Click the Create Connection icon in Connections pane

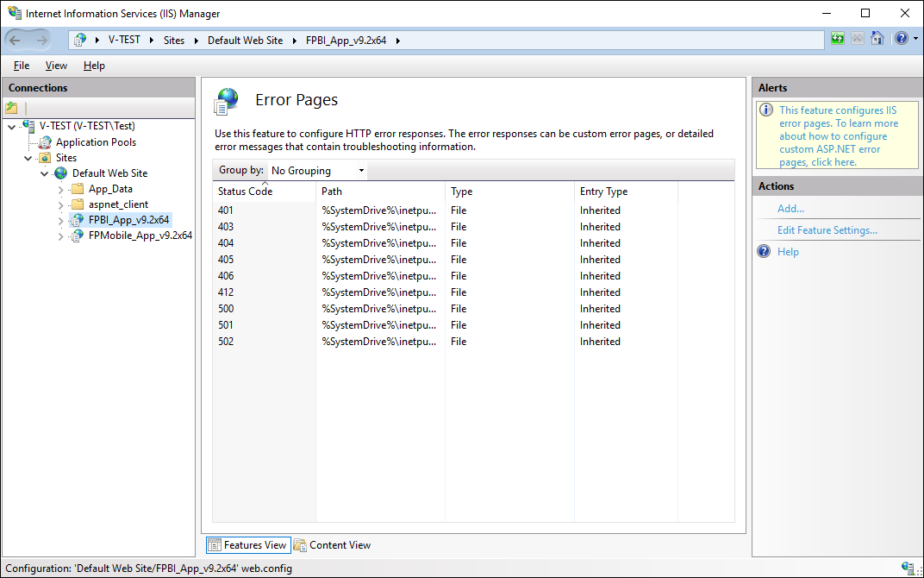pos(11,108)
